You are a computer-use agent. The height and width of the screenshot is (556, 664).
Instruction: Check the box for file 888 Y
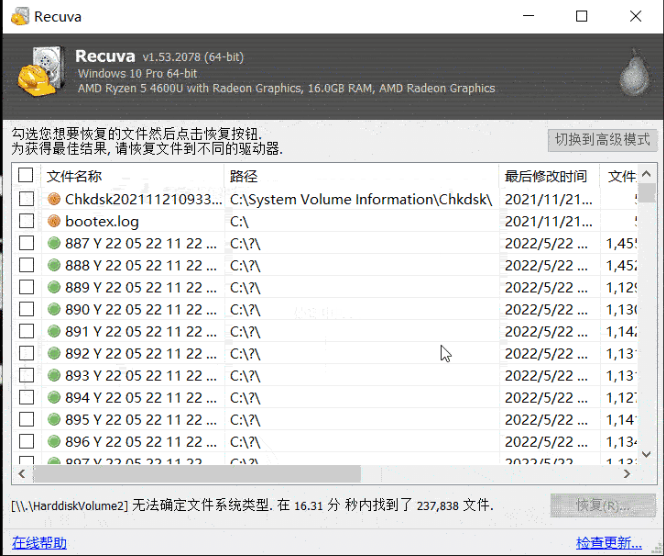point(26,265)
